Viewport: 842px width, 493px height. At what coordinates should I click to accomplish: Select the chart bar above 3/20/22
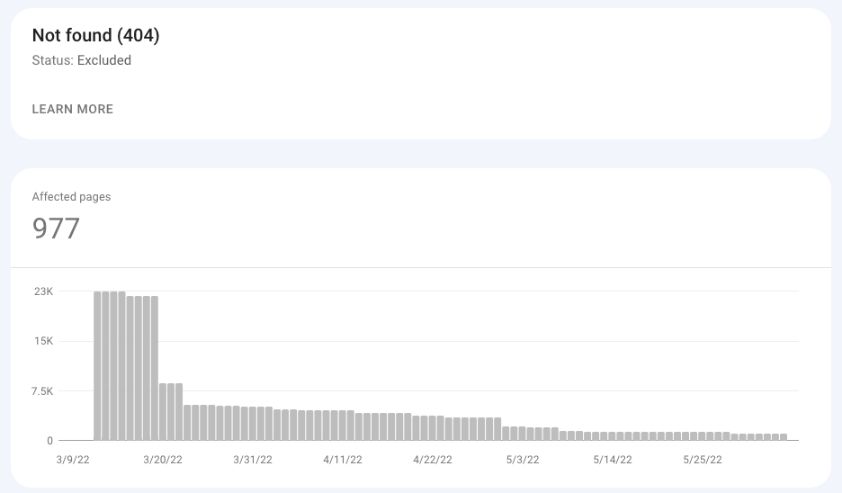tap(165, 411)
